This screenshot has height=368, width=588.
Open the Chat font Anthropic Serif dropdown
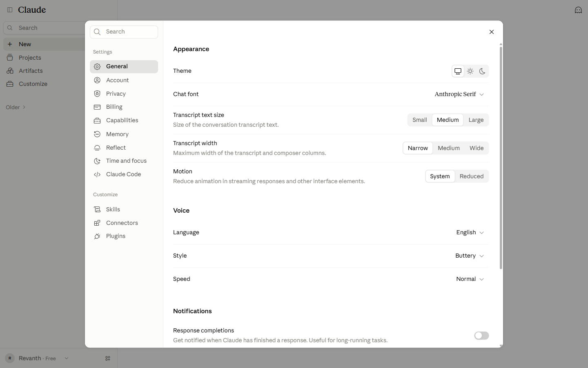[459, 94]
